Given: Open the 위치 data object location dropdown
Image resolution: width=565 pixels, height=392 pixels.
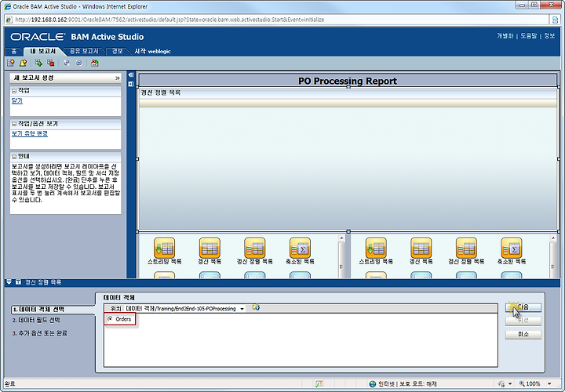Looking at the screenshot, I should point(242,309).
